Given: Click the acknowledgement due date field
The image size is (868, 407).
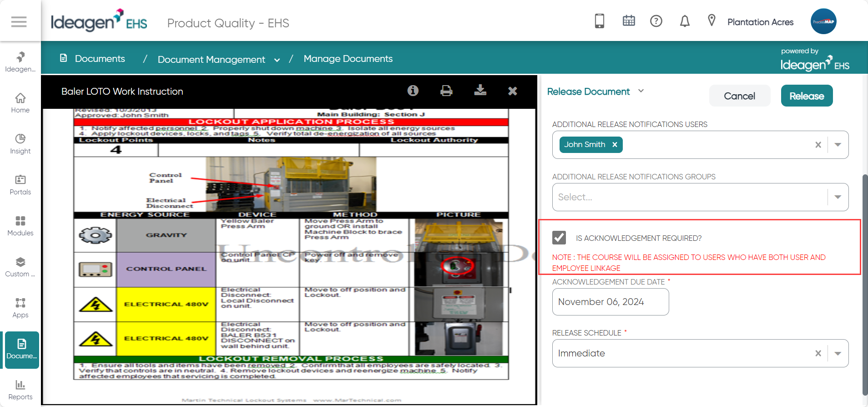Looking at the screenshot, I should point(611,302).
